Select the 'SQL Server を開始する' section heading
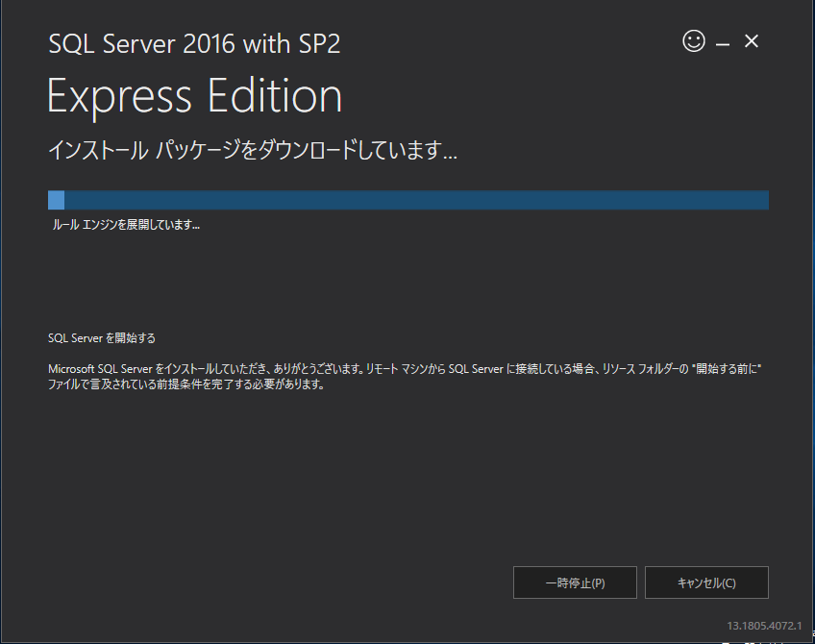The image size is (815, 644). tap(102, 338)
